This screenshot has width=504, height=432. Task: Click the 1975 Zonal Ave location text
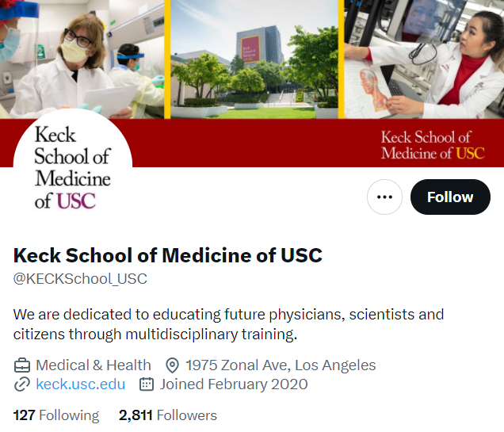[281, 365]
